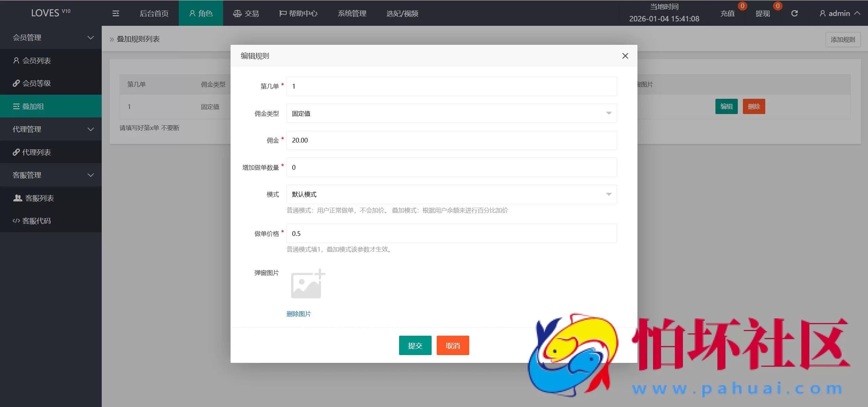Select the 叠加组 sidebar item icon

click(x=16, y=106)
